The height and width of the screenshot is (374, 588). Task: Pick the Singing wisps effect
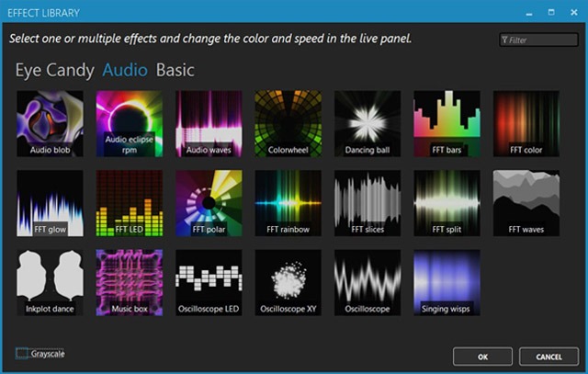(x=447, y=282)
